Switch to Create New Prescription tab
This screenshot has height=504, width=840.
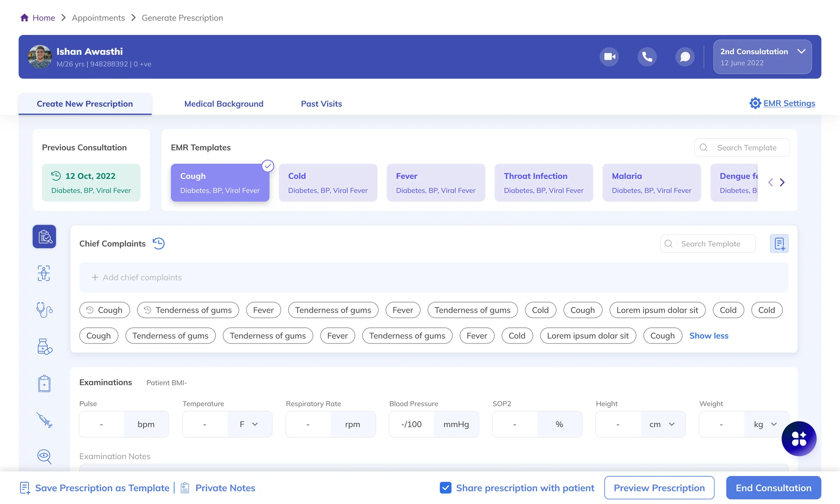[85, 104]
